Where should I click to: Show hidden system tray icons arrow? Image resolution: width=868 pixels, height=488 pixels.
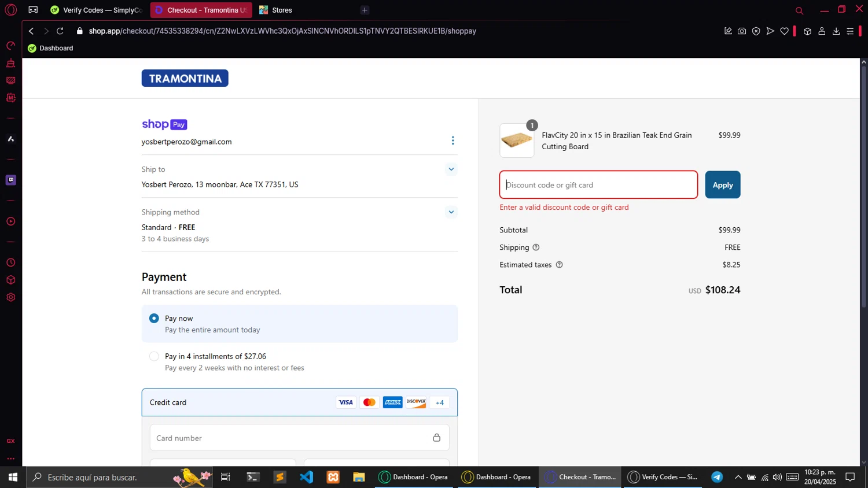tap(738, 477)
